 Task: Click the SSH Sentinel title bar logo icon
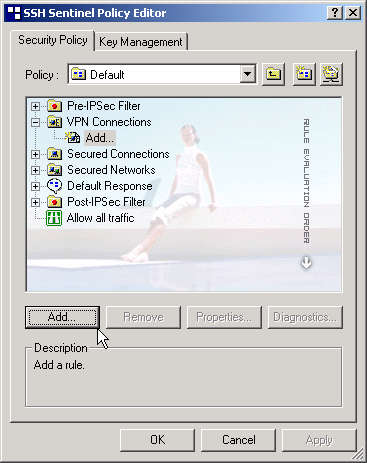coord(14,13)
